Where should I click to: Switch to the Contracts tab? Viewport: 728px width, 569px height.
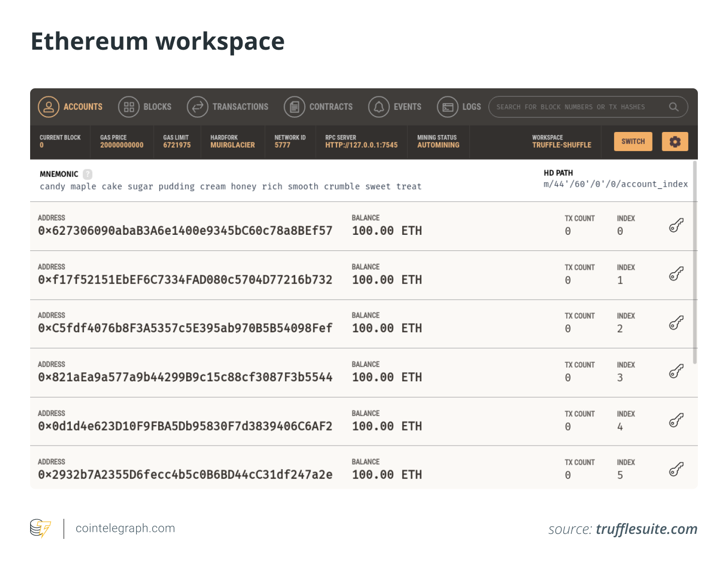295,106
